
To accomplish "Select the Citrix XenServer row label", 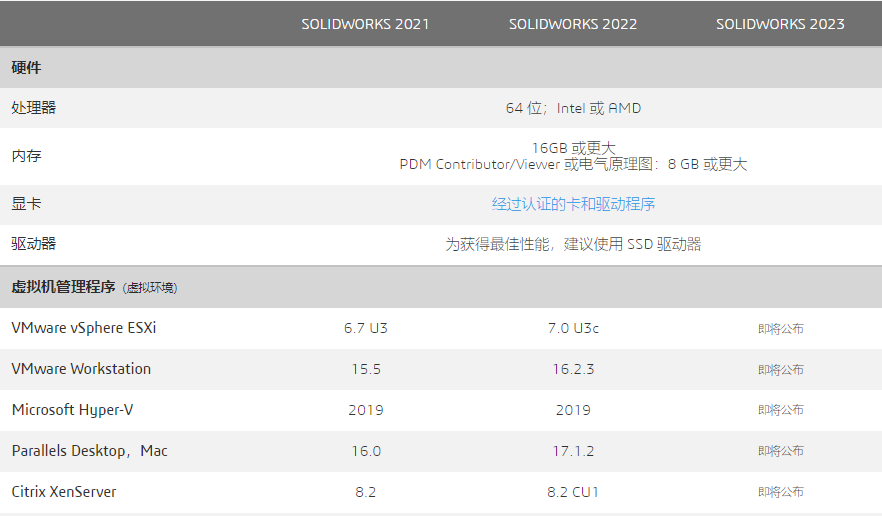I will (64, 492).
